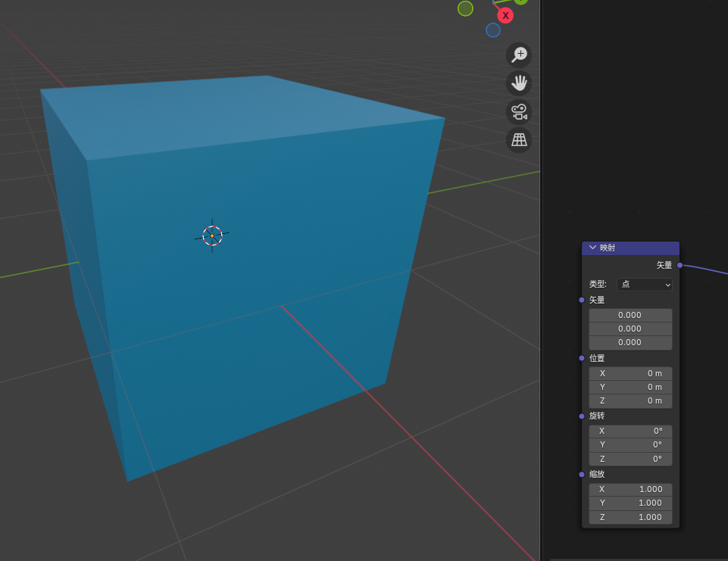Click the first 矢量 value field 0.000
This screenshot has width=728, height=561.
click(630, 315)
